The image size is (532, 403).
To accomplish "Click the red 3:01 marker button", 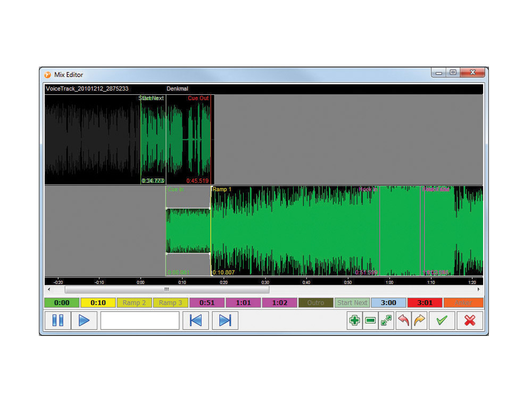I will tap(425, 303).
